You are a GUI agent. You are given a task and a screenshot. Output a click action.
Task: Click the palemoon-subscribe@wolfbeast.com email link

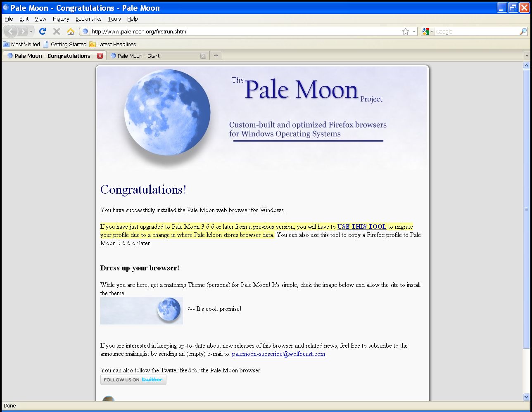278,354
